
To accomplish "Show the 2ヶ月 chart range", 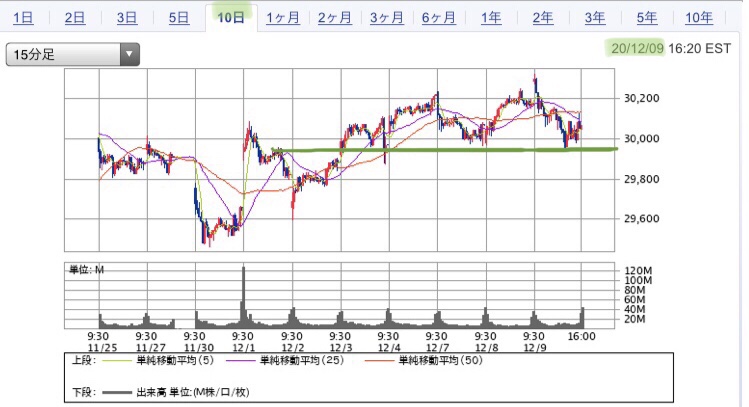I will [x=335, y=18].
